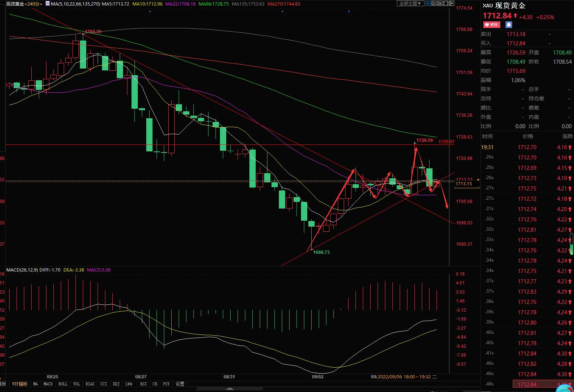
Task: Click the 1726.59 peak label on chart
Action: [x=424, y=140]
